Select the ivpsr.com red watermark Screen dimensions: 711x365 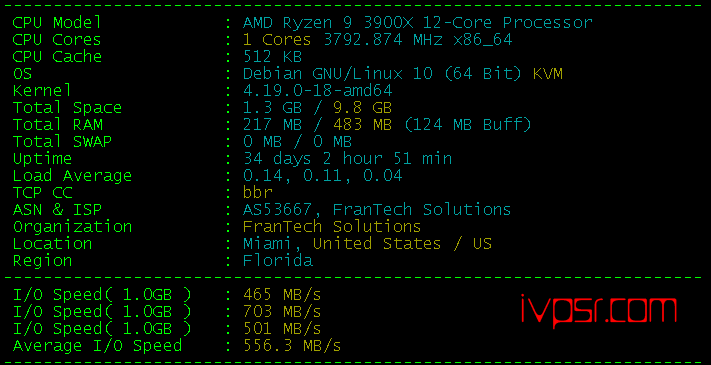[x=599, y=310]
